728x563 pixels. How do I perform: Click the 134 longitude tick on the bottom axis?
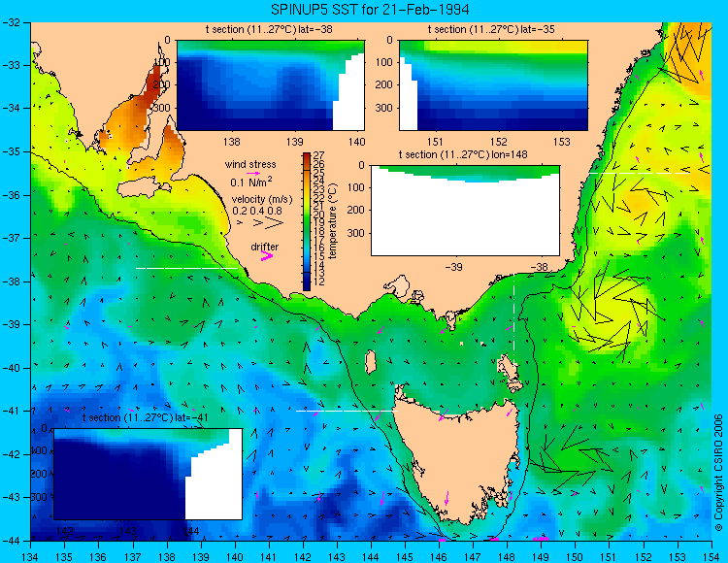[x=31, y=557]
